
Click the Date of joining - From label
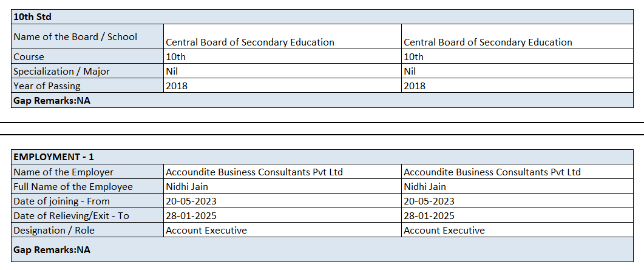(62, 201)
